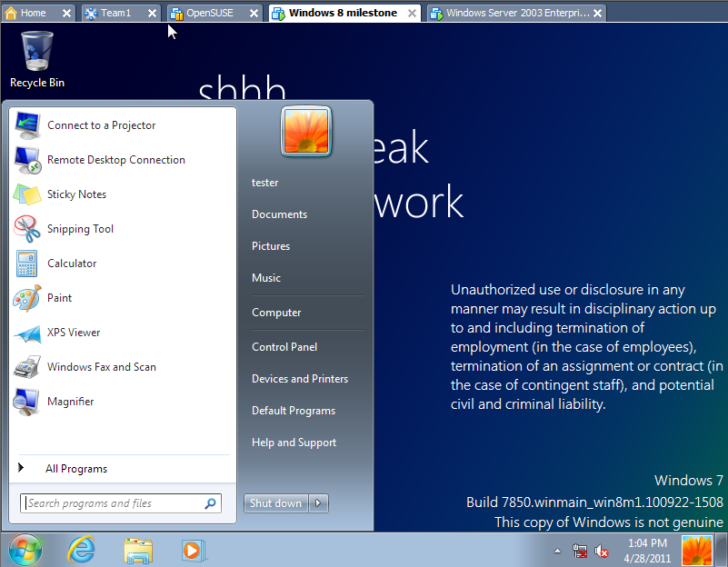Click the user account picture in Start menu

coord(306,132)
